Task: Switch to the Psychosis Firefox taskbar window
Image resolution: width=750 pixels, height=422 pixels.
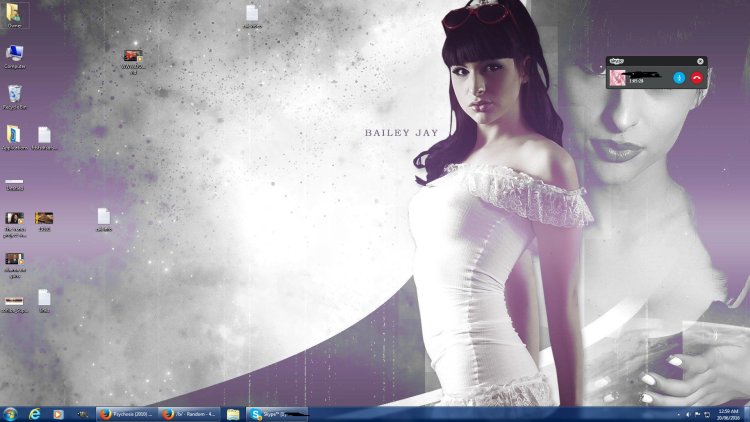Action: (x=126, y=414)
